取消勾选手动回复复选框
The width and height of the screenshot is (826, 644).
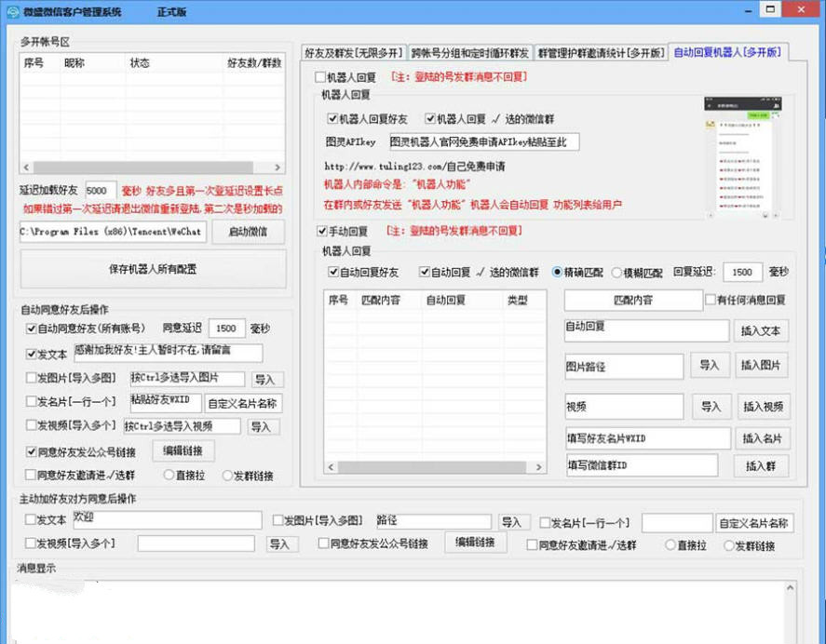point(321,233)
